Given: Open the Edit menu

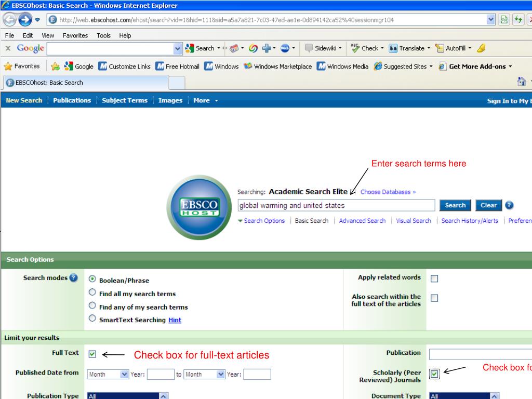Looking at the screenshot, I should coord(28,35).
